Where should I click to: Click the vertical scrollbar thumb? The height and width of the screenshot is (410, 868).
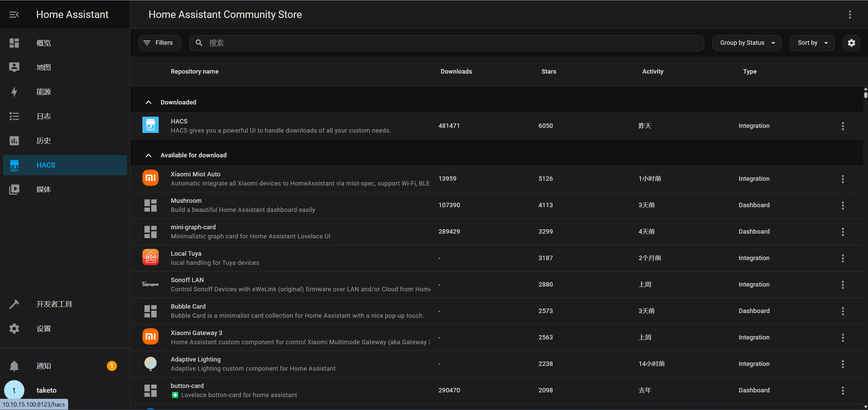[x=865, y=95]
